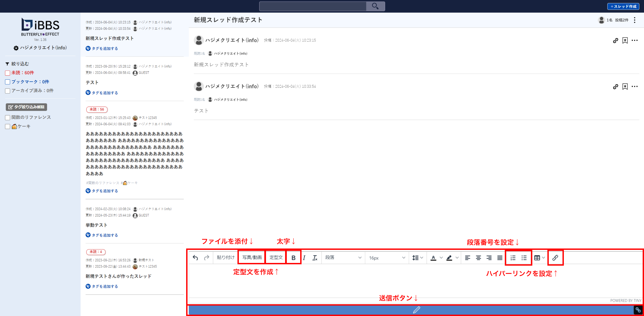
Task: Enable the ブックマーク filter checkbox
Action: (8, 82)
